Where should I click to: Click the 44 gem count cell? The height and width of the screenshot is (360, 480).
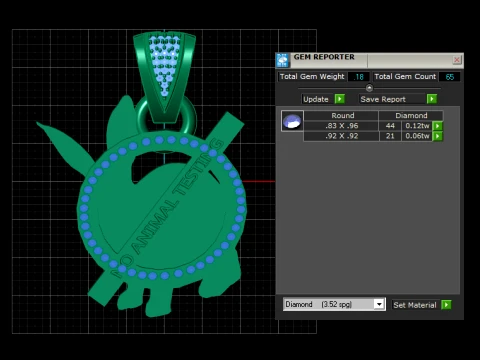click(390, 126)
